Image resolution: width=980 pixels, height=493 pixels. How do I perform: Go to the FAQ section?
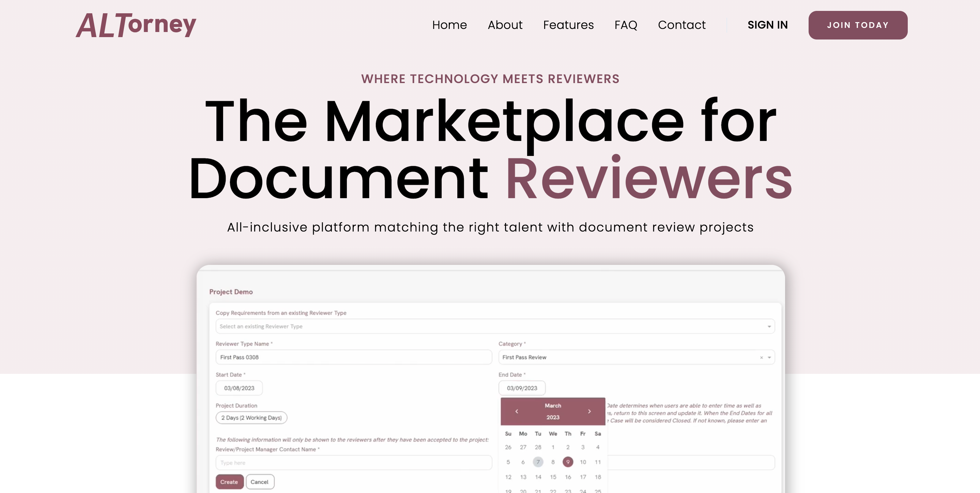tap(625, 25)
